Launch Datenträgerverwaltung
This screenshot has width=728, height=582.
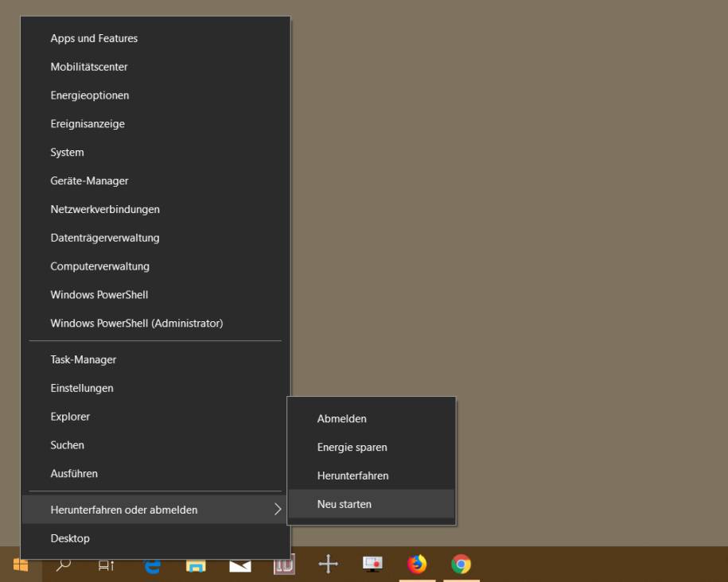pos(155,238)
